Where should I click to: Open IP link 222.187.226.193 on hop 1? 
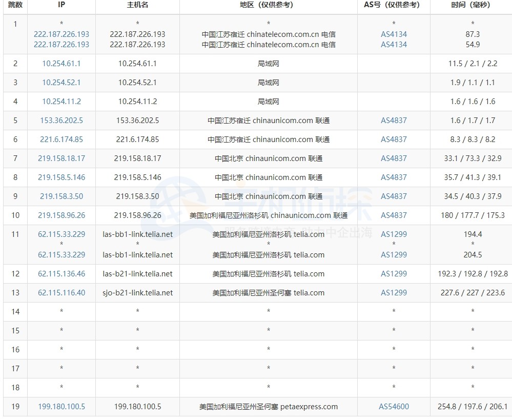[x=61, y=34]
